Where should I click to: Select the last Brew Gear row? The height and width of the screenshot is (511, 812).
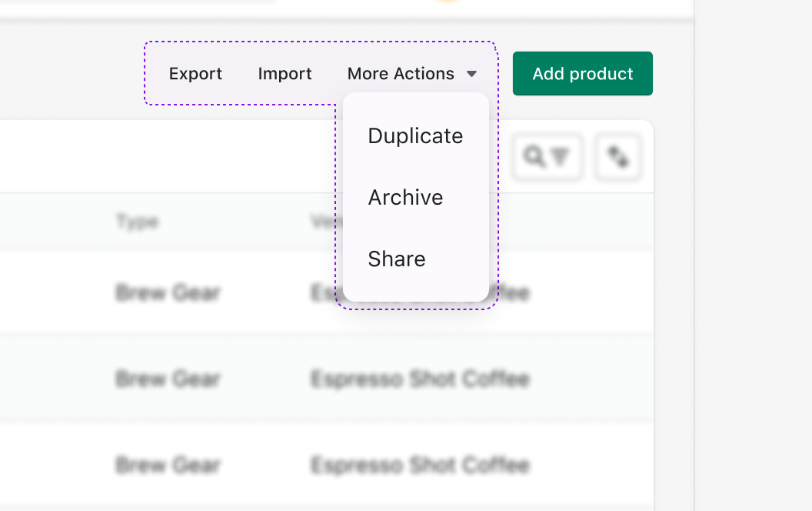click(x=168, y=465)
